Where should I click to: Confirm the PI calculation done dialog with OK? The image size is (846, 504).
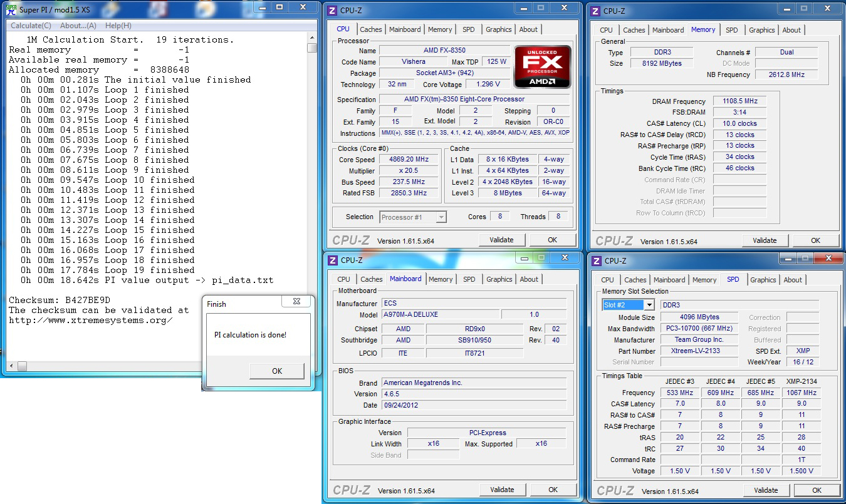(277, 371)
